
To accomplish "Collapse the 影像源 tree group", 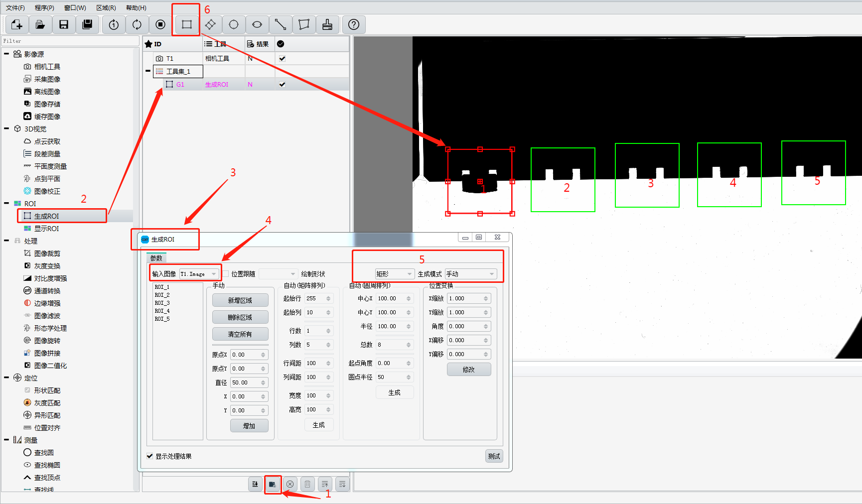I will [6, 54].
